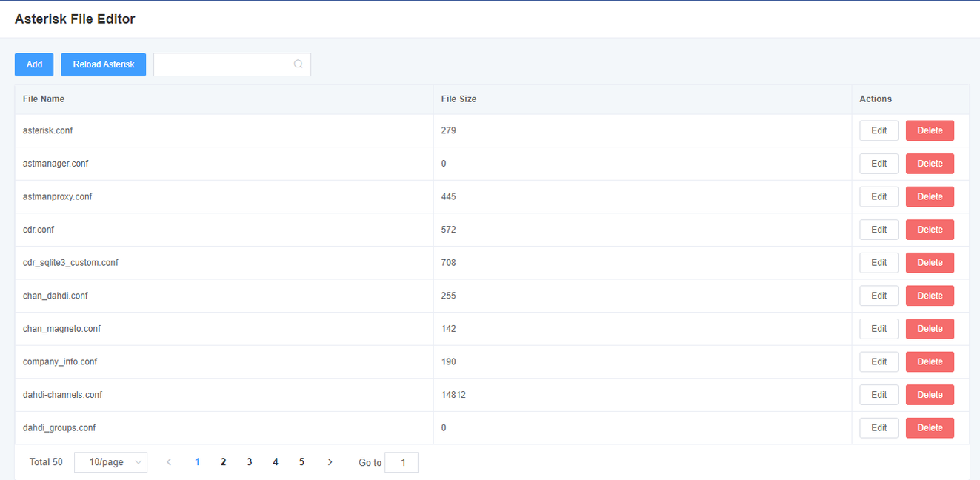Screen dimensions: 980x480
Task: Go to next page arrow
Action: point(330,462)
